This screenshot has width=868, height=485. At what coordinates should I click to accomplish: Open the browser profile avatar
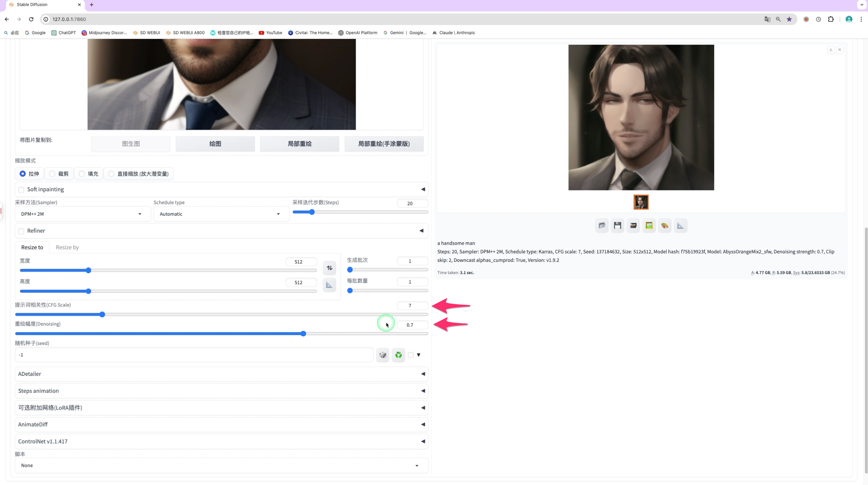pos(849,19)
